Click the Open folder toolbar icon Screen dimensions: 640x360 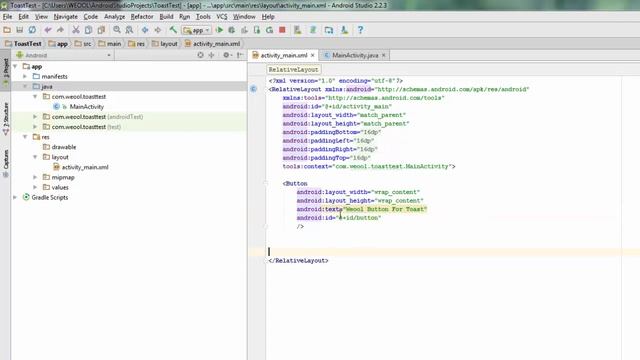click(x=7, y=30)
